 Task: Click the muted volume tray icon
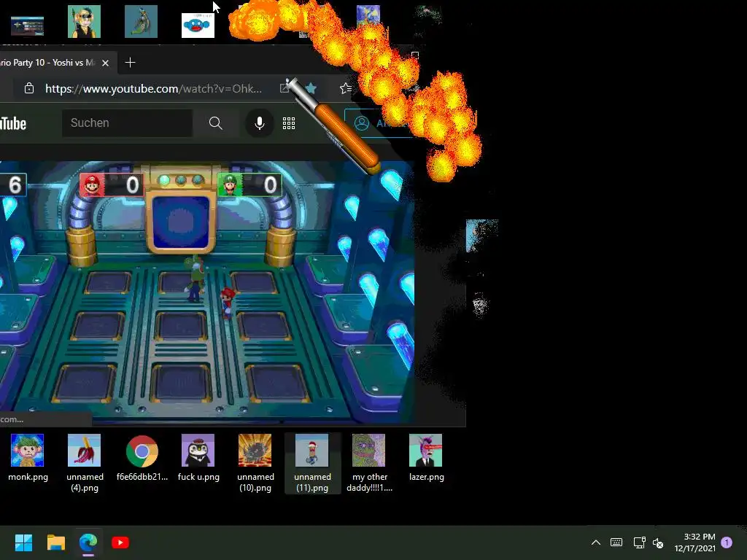point(658,542)
